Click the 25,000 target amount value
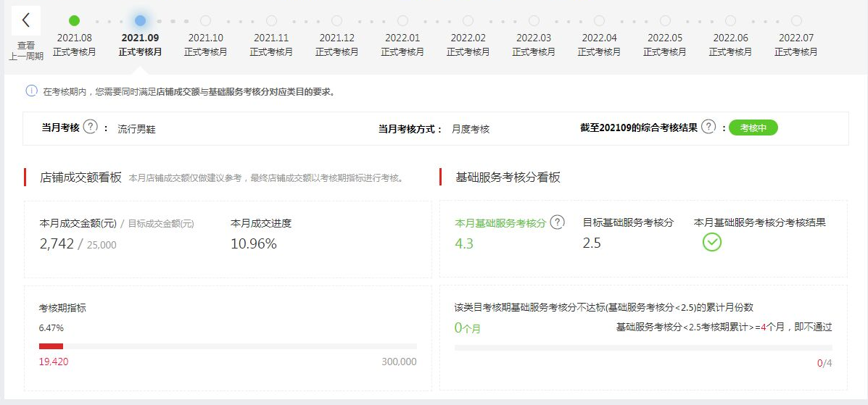Image resolution: width=868 pixels, height=405 pixels. [x=102, y=245]
